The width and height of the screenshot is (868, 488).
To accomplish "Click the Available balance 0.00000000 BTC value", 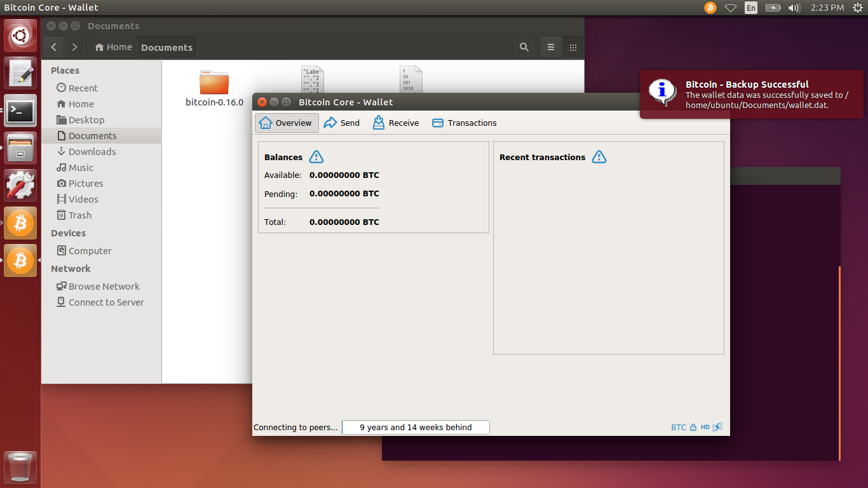I will click(344, 175).
